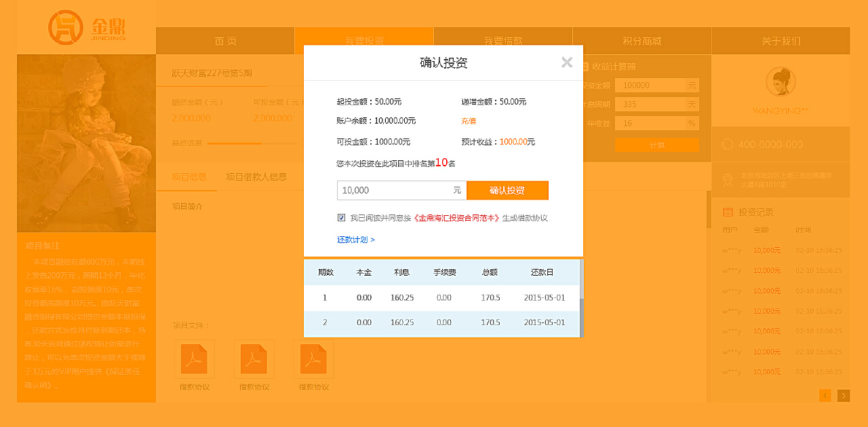Switch to the 项目信息 tab
The width and height of the screenshot is (868, 427).
pos(189,177)
